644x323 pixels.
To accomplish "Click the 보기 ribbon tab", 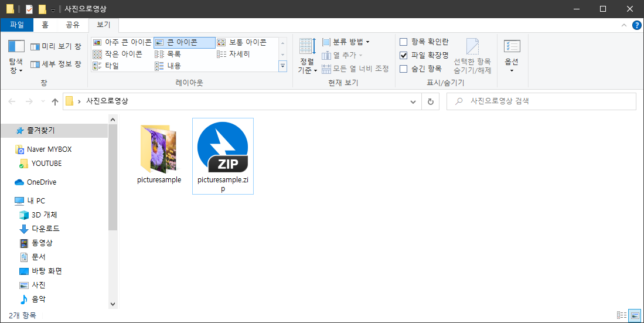I will coord(104,25).
